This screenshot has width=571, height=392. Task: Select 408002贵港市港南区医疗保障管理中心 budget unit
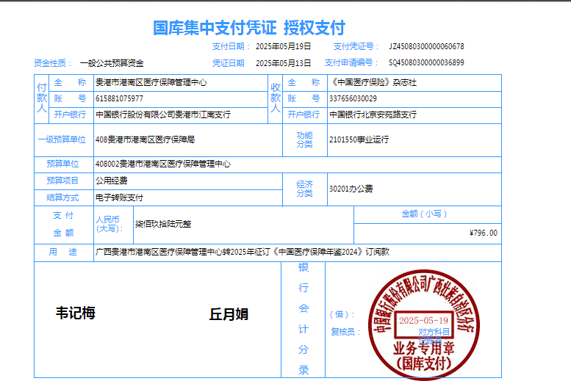click(x=163, y=164)
